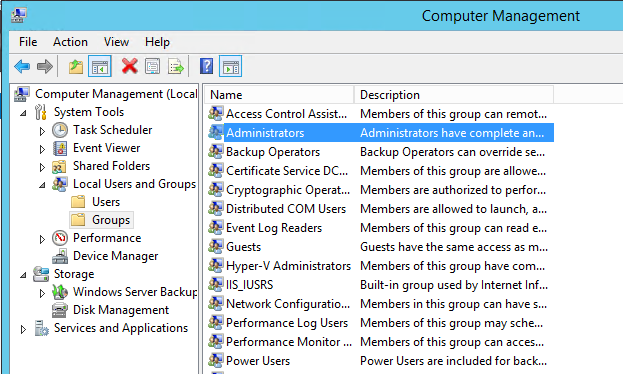Toggle Show/Hide Console Tree toolbar button
Screen dimensions: 623x374
tap(100, 66)
